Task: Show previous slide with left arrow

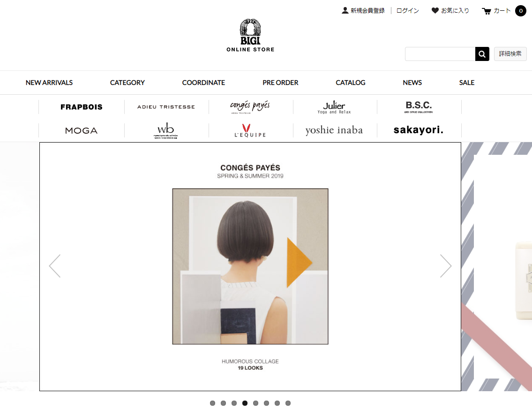Action: [55, 266]
